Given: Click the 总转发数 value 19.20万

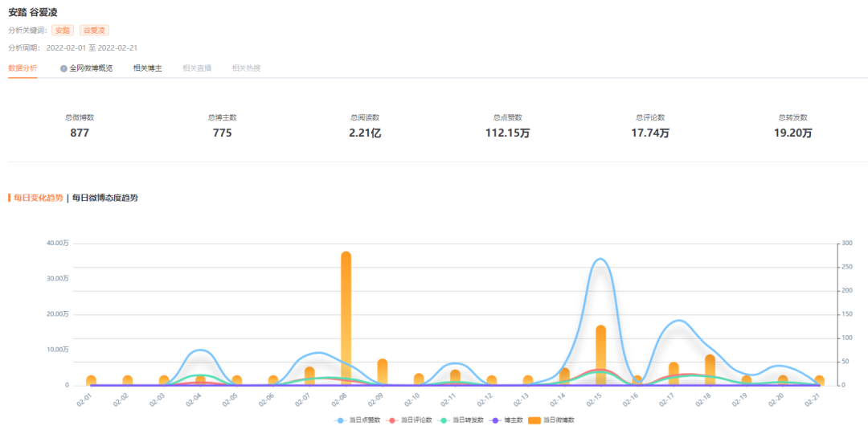Looking at the screenshot, I should click(793, 133).
